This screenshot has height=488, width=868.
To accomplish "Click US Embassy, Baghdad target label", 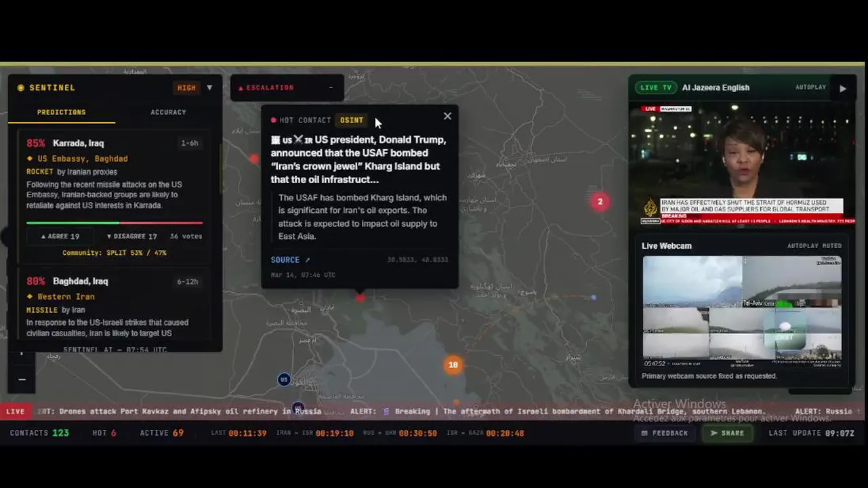I will (x=83, y=159).
